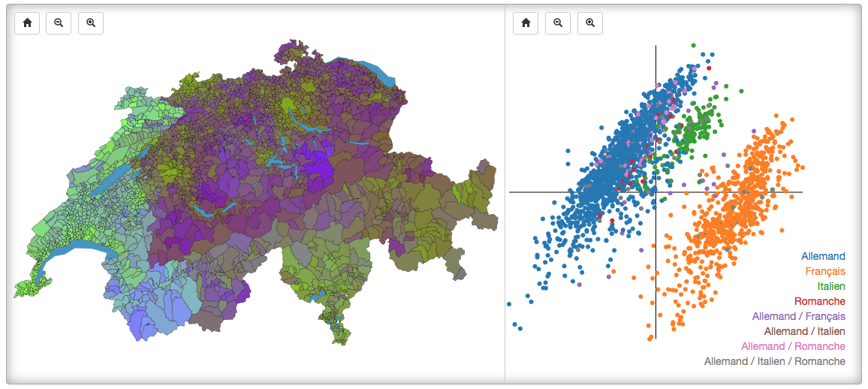Select Allemand / Italien / Romanche legend entry
Screen dimensions: 868x389
tap(774, 361)
